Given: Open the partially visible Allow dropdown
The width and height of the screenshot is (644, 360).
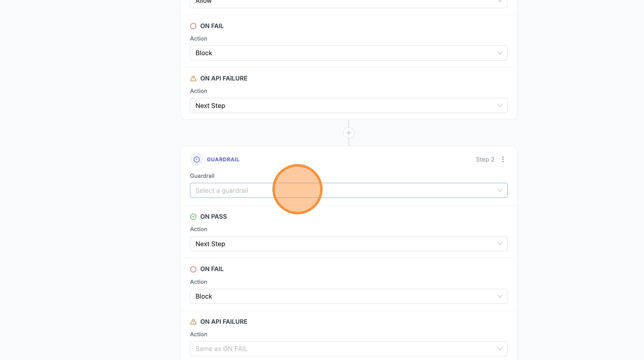Looking at the screenshot, I should 349,2.
